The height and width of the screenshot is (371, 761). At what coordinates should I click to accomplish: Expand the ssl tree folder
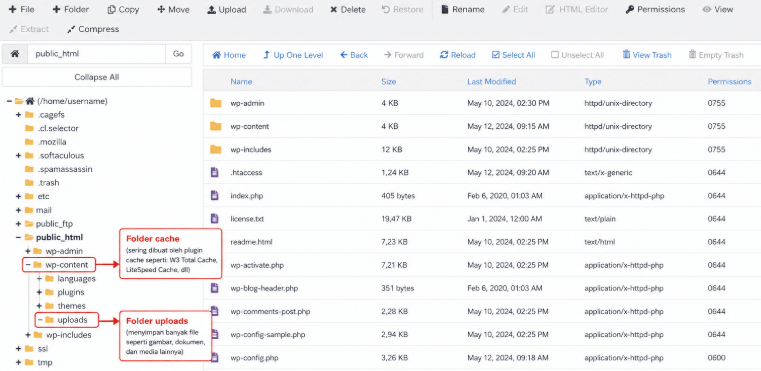[18, 349]
